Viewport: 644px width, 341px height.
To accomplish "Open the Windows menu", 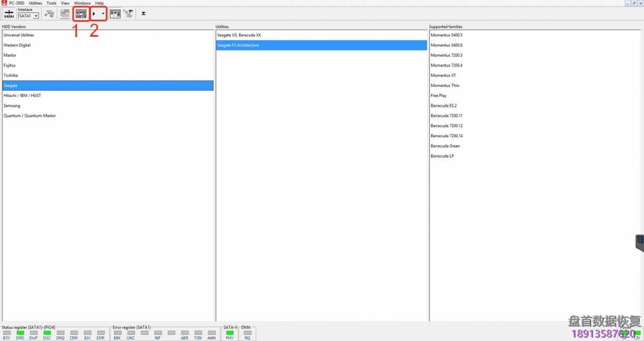I will 83,3.
